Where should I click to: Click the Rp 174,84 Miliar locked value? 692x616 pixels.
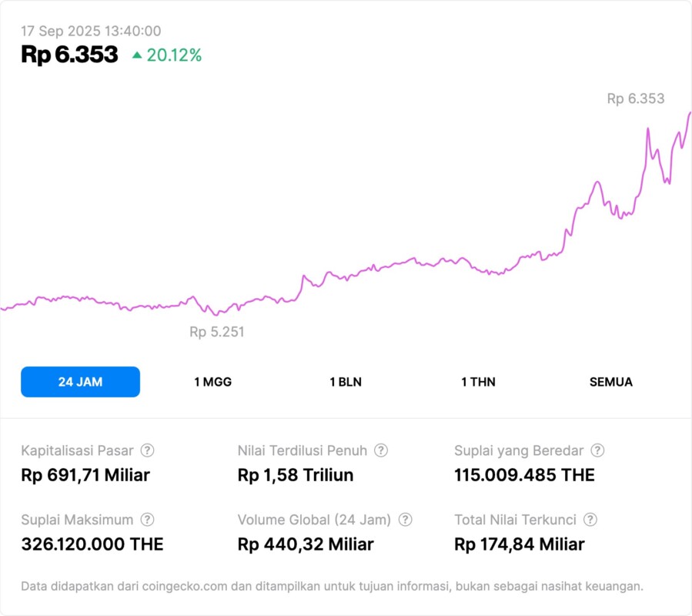pos(520,544)
